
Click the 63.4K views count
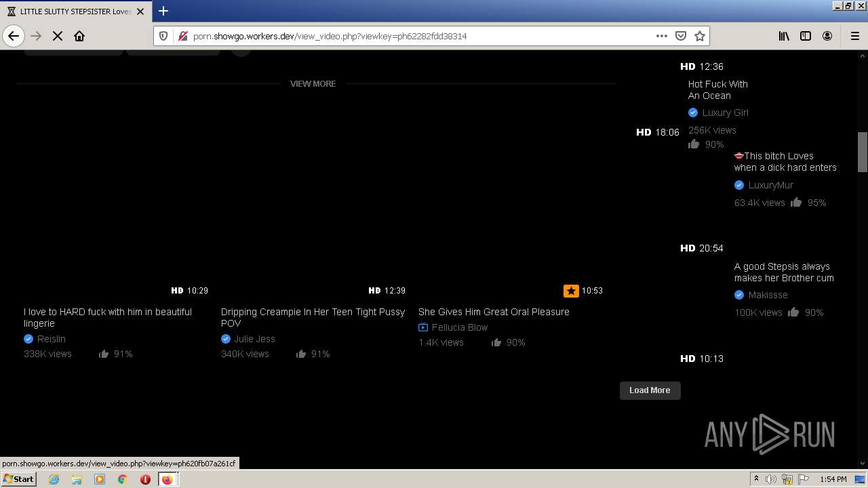[x=759, y=203]
